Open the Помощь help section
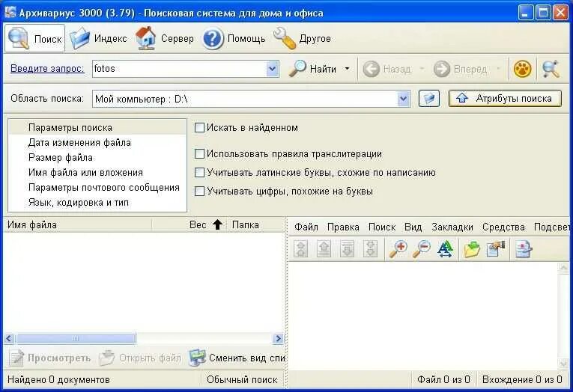 (234, 38)
